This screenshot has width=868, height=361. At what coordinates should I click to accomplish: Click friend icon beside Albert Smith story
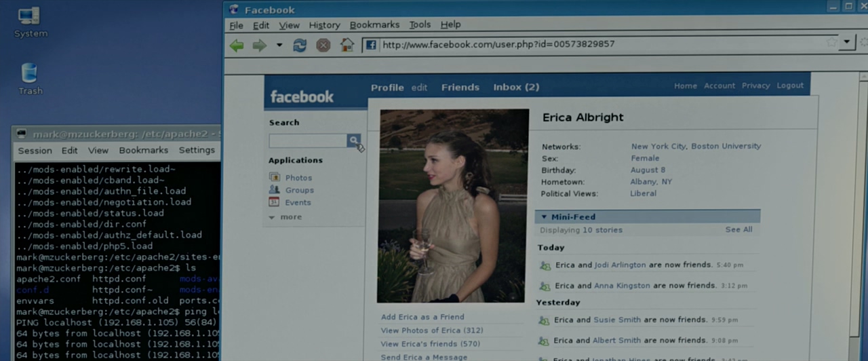(x=543, y=341)
